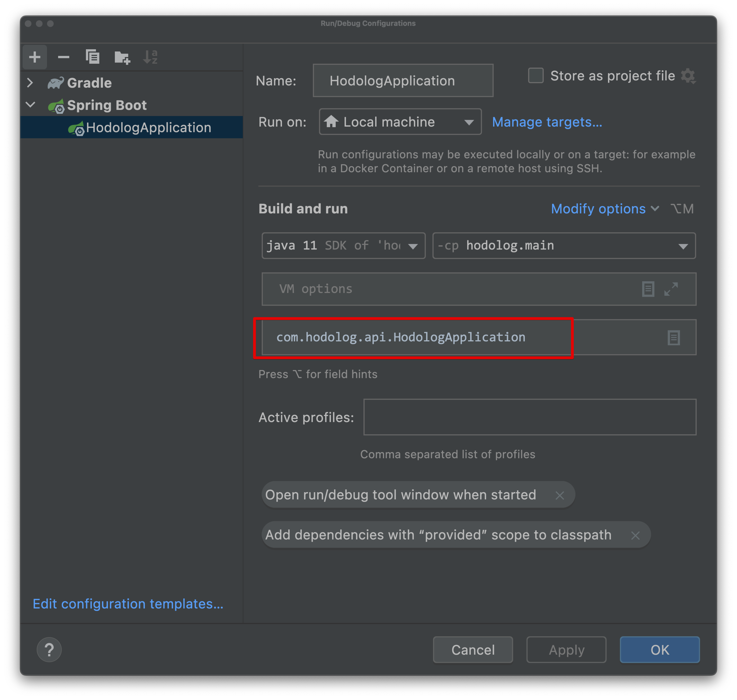Focus the Name input field

[x=403, y=81]
